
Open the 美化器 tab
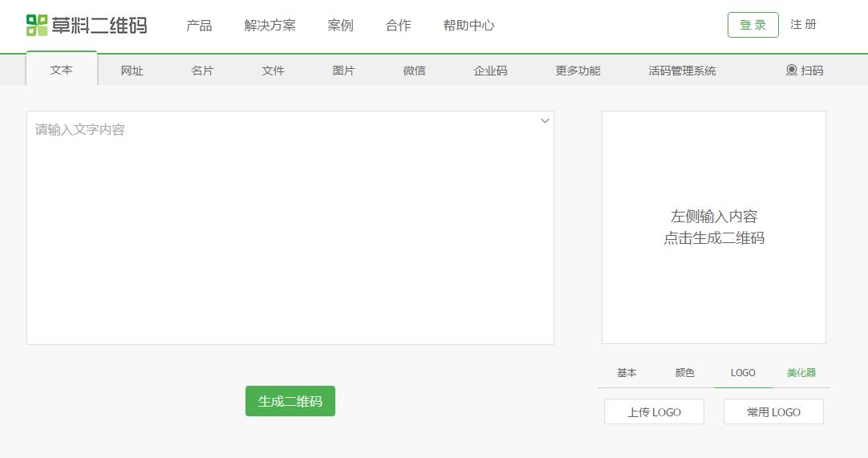801,373
